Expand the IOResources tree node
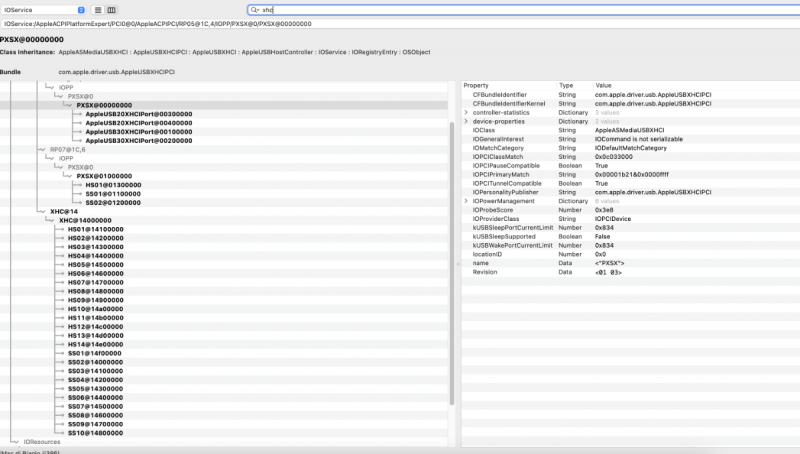Screen dimensions: 800x454 click(x=14, y=440)
